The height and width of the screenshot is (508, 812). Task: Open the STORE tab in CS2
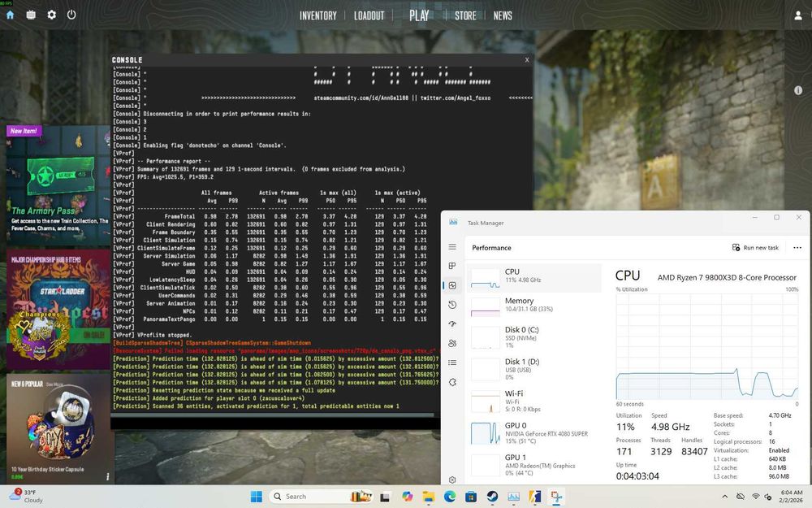tap(465, 15)
